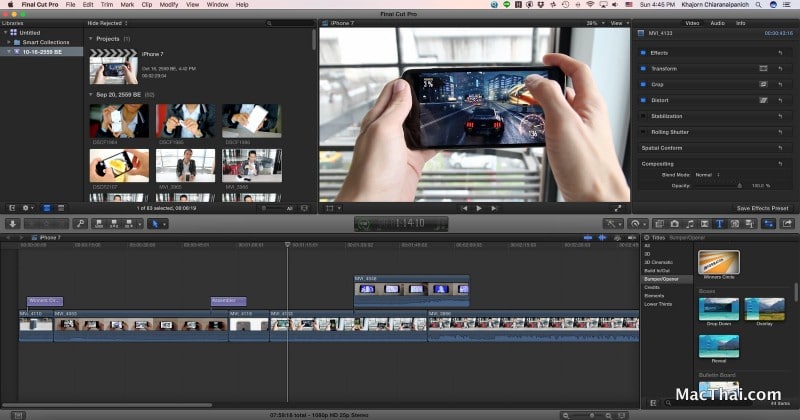Image resolution: width=800 pixels, height=420 pixels.
Task: Switch browser to filmstrip view
Action: pyautogui.click(x=46, y=208)
